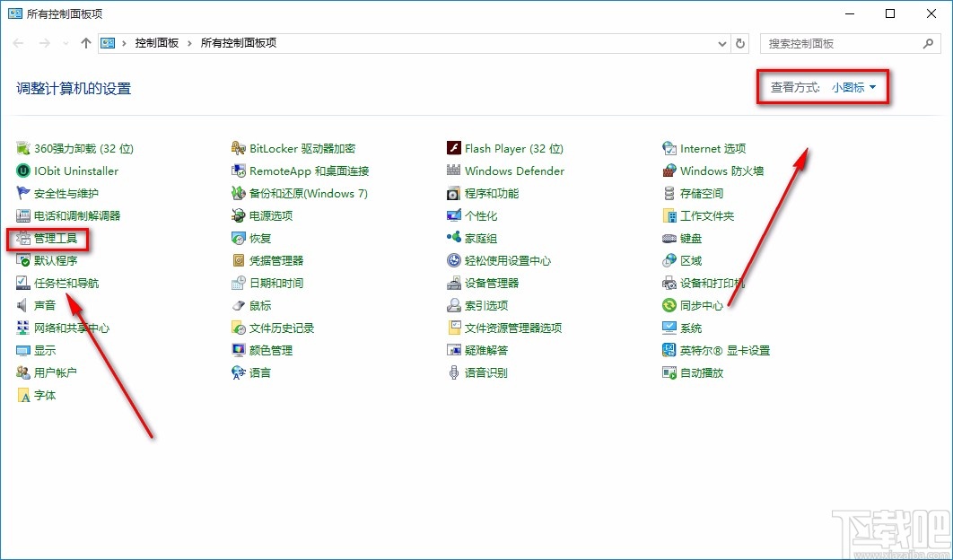Click the refresh button beside the address bar
This screenshot has width=953, height=560.
pos(737,42)
